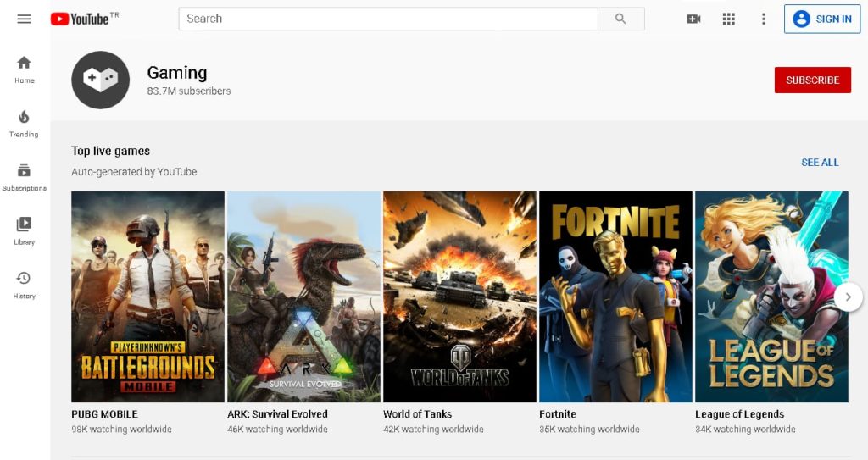This screenshot has width=868, height=460.
Task: Open the create video camera icon
Action: pos(693,19)
